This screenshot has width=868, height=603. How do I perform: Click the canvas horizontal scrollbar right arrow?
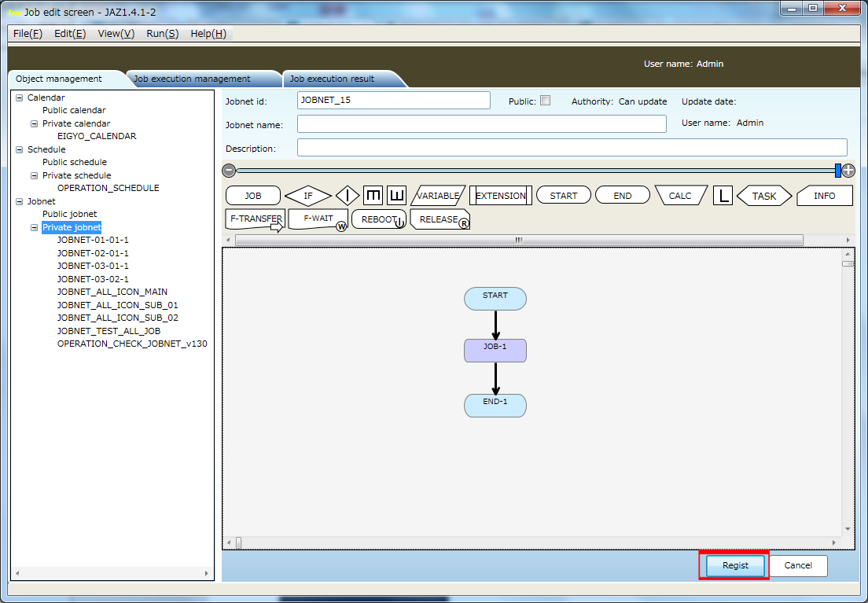[833, 542]
